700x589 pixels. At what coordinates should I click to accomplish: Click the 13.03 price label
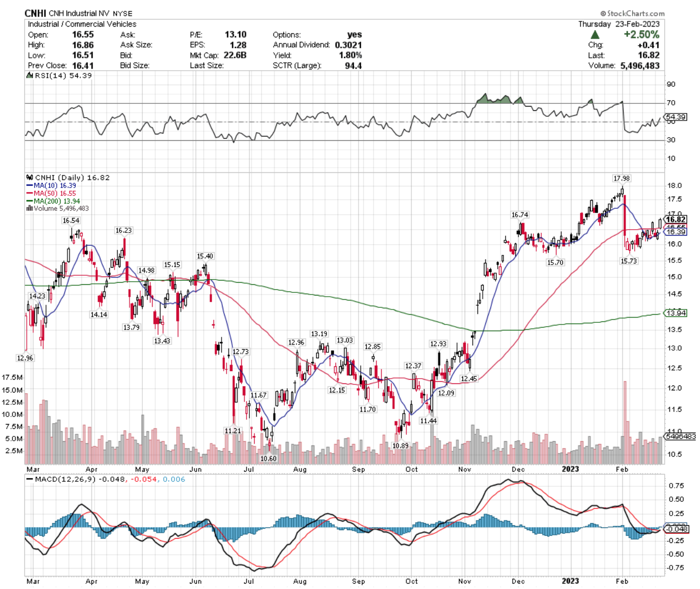[x=345, y=341]
